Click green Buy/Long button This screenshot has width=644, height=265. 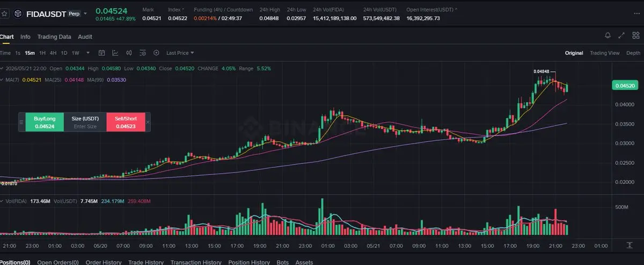pyautogui.click(x=45, y=122)
